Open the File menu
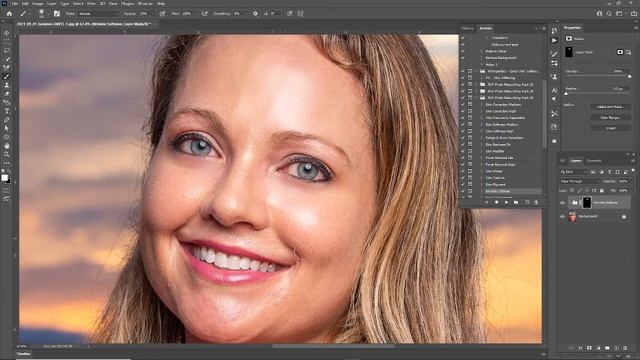Image resolution: width=640 pixels, height=360 pixels. (x=14, y=3)
